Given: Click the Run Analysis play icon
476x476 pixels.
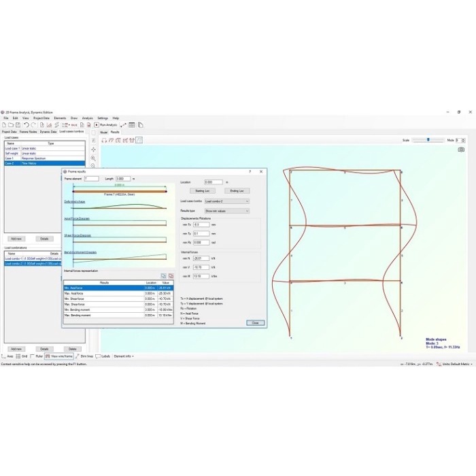Looking at the screenshot, I should 97,125.
